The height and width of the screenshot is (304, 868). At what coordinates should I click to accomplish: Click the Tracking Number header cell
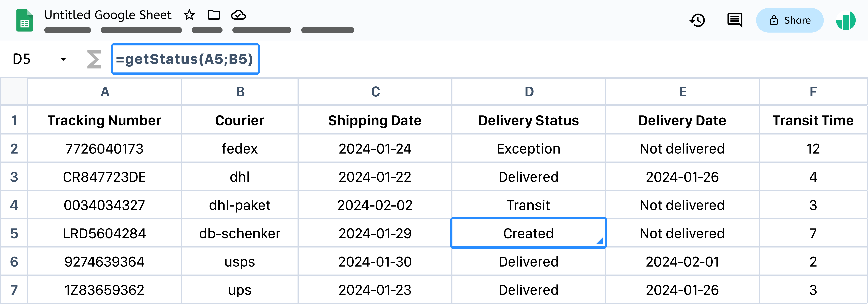click(105, 121)
